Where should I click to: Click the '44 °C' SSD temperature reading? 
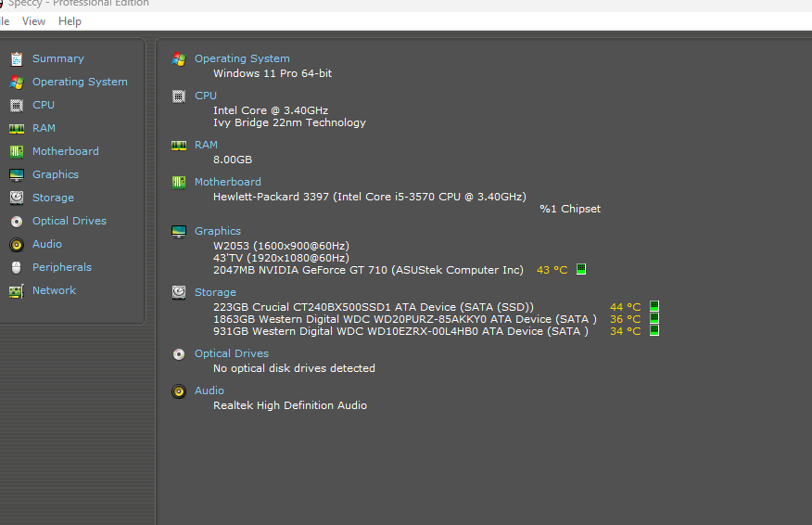[x=625, y=307]
